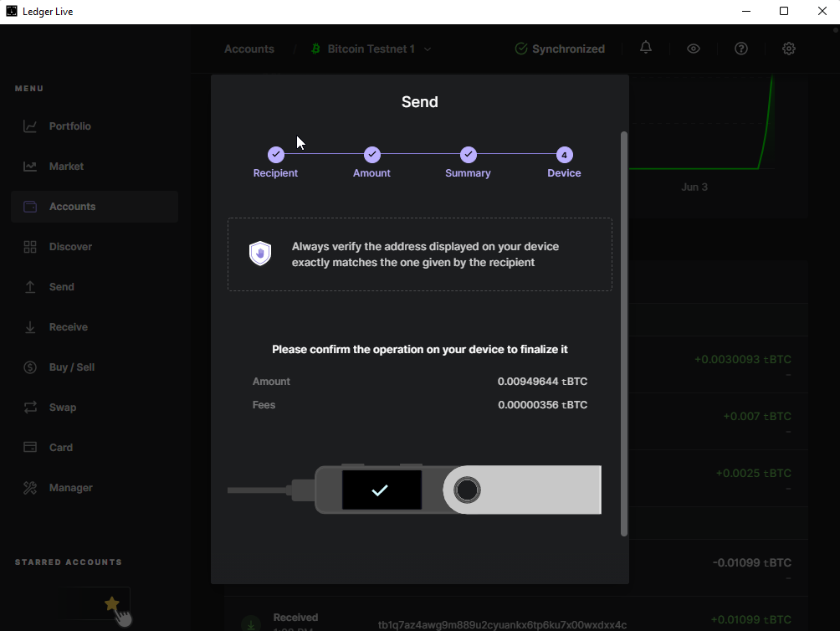The image size is (840, 631).
Task: Click the notifications bell icon
Action: click(x=646, y=49)
